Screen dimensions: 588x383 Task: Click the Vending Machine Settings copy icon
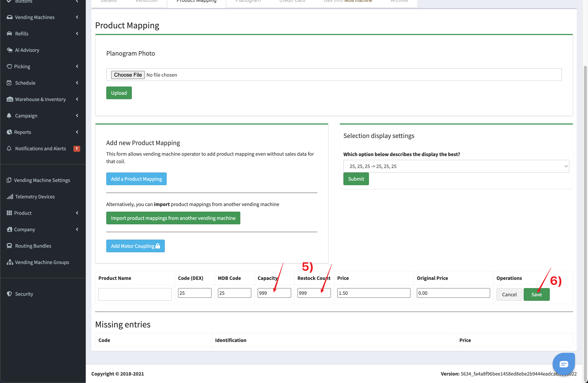tap(9, 180)
